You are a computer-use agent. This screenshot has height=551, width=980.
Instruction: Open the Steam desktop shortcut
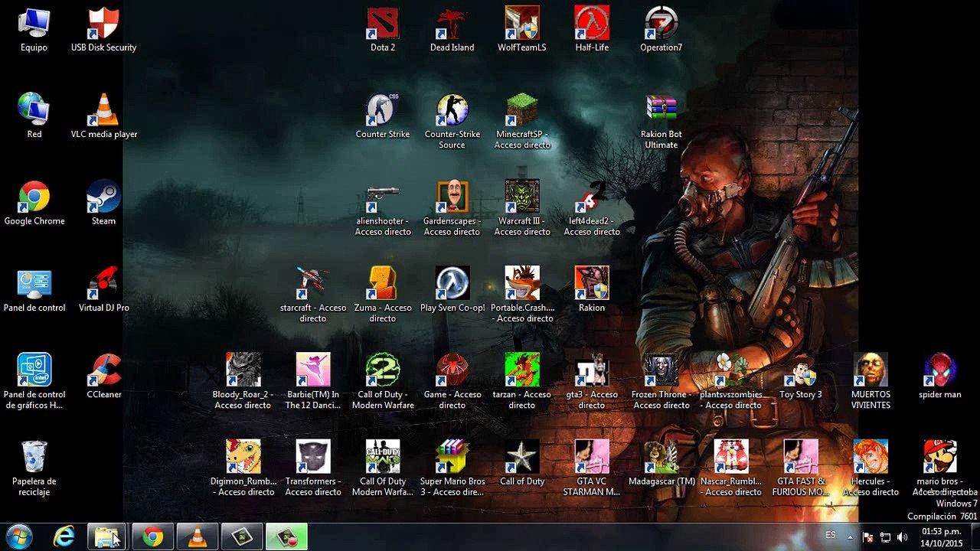pyautogui.click(x=104, y=204)
